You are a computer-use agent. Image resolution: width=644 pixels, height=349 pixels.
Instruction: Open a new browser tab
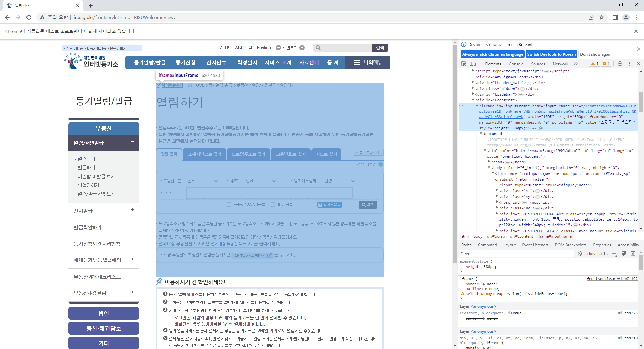[x=91, y=5]
